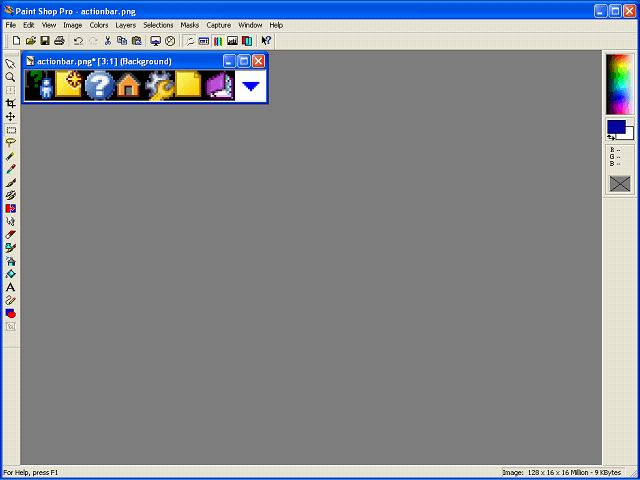Select the Picture Tube tool
Screen dimensions: 640x480
point(11,248)
